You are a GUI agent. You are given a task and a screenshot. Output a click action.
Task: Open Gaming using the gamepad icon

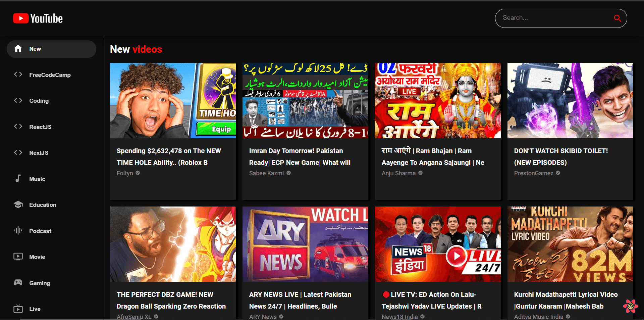point(18,283)
